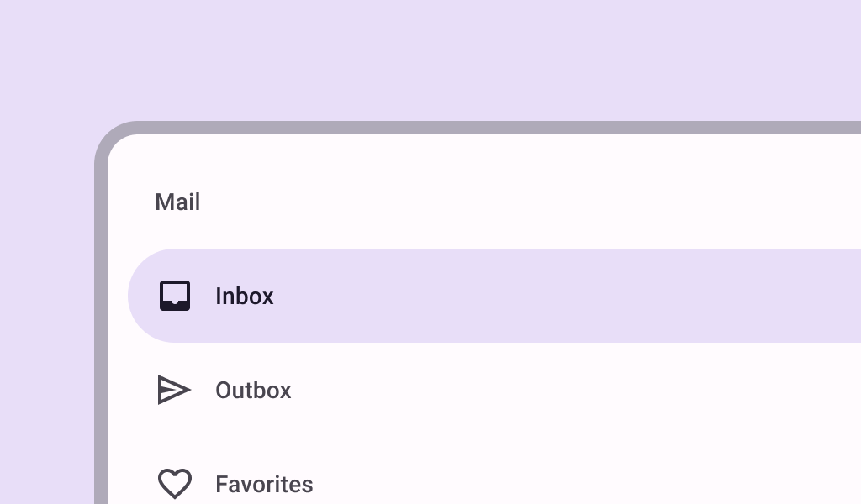861x504 pixels.
Task: Click the Mail section header
Action: pyautogui.click(x=177, y=202)
